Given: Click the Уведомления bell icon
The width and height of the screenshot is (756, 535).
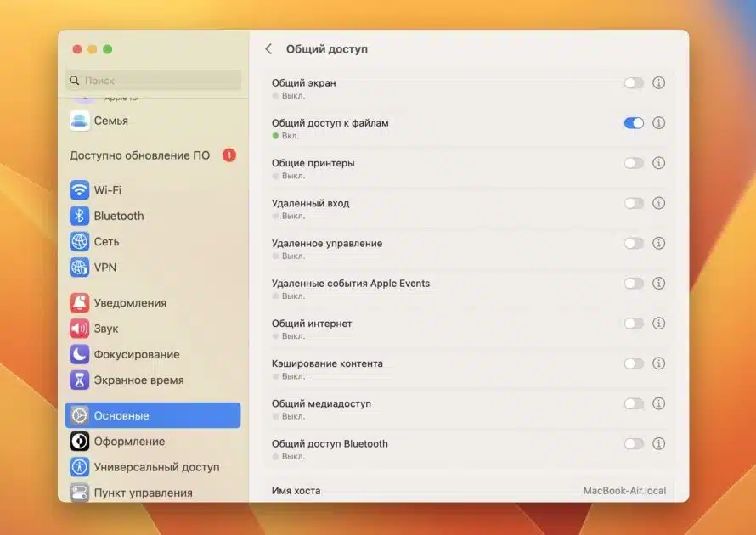Looking at the screenshot, I should point(80,302).
